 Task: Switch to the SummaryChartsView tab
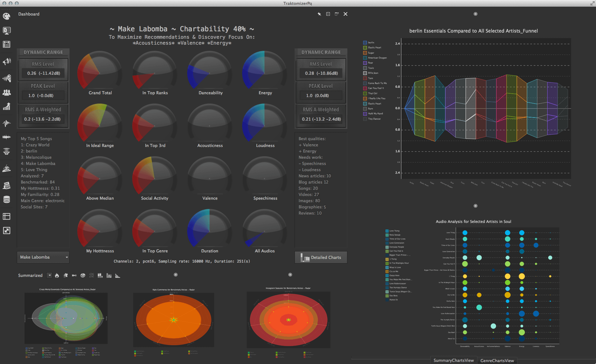click(x=454, y=360)
